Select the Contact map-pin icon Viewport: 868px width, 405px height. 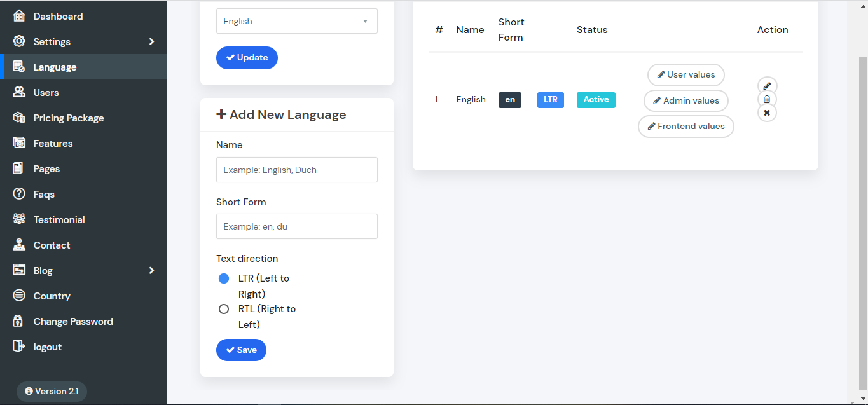[x=17, y=245]
